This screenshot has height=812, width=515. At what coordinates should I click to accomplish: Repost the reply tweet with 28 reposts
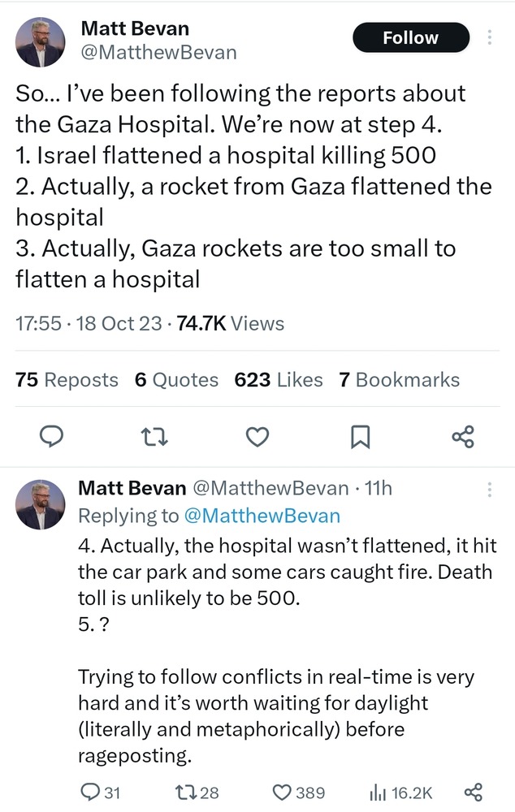(x=199, y=793)
